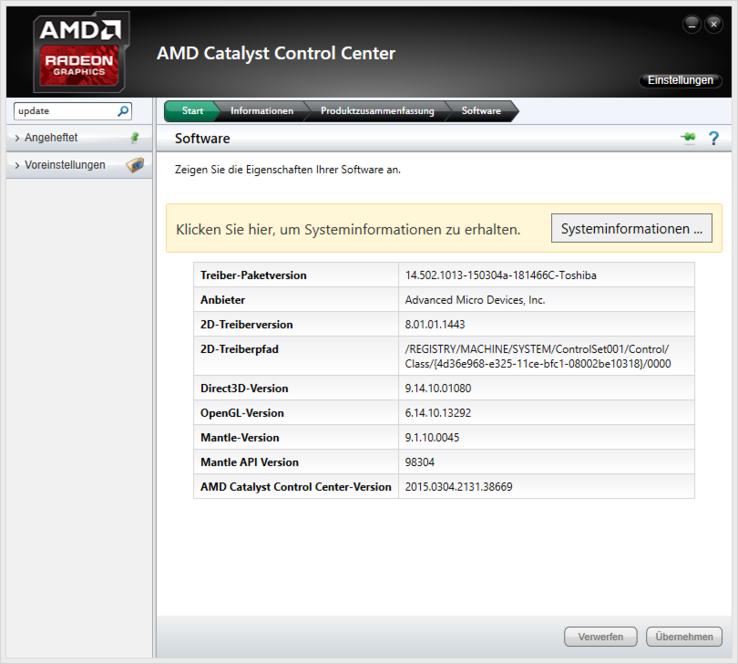Viewport: 738px width, 664px height.
Task: Click the Software page heading
Action: pos(202,138)
